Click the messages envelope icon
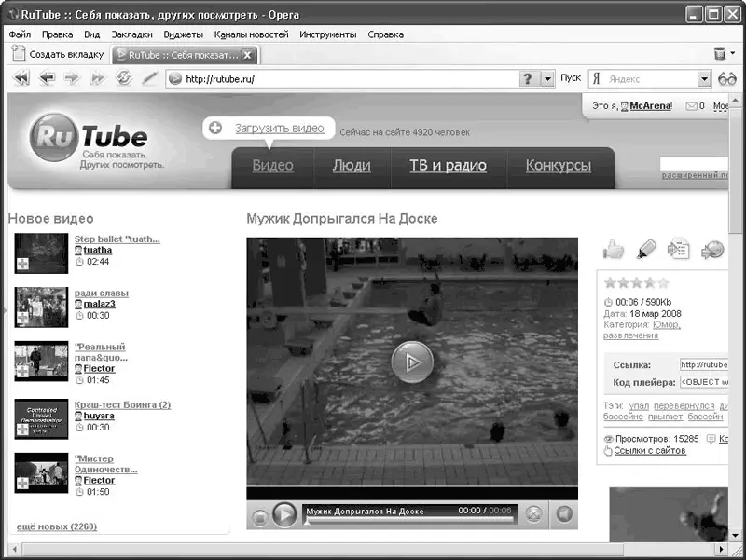Screen dimensions: 746x560 [691, 106]
